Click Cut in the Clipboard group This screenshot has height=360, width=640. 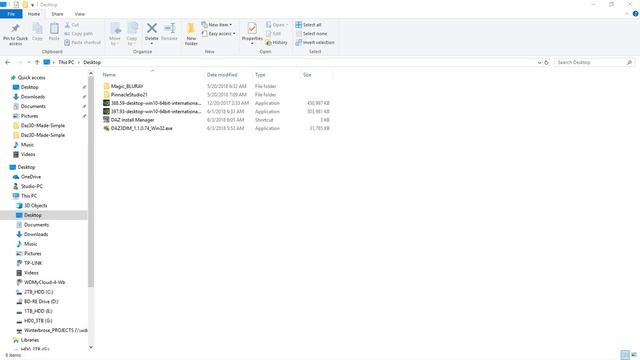tap(72, 25)
